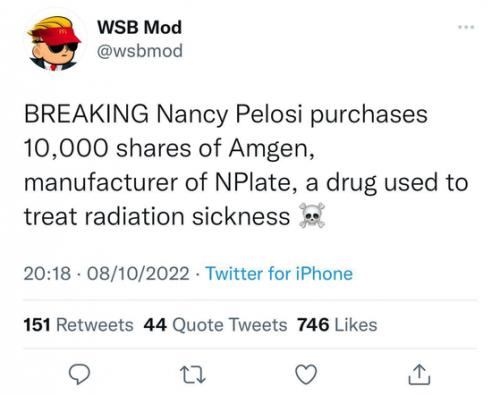This screenshot has width=500, height=395.
Task: Visit the @wsbmod handle
Action: tap(140, 51)
